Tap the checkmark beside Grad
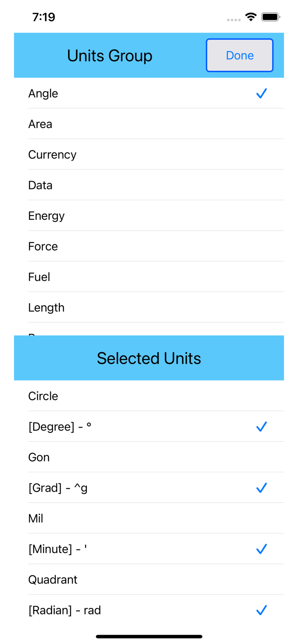This screenshot has height=644, width=298. [x=261, y=488]
